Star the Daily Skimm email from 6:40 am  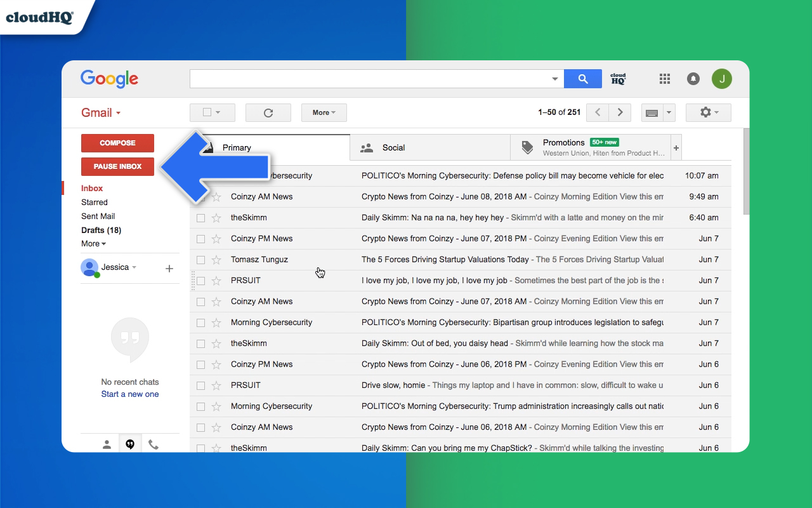pos(216,217)
